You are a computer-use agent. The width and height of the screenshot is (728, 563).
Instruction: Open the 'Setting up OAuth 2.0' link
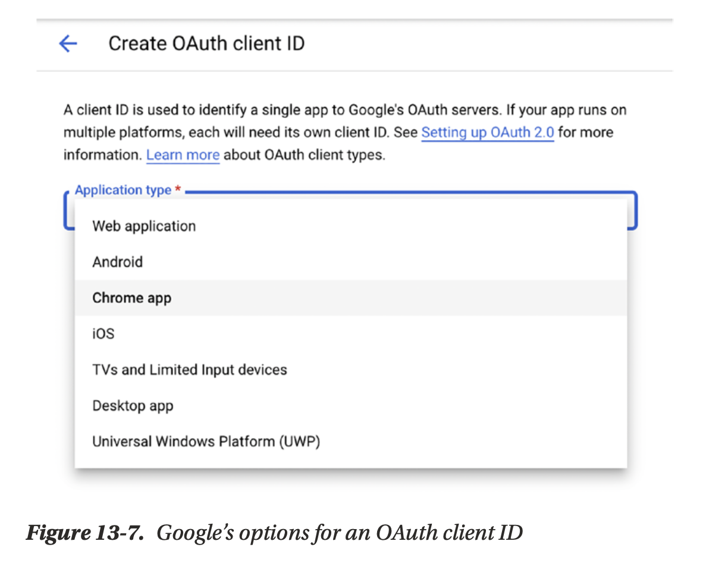coord(487,132)
